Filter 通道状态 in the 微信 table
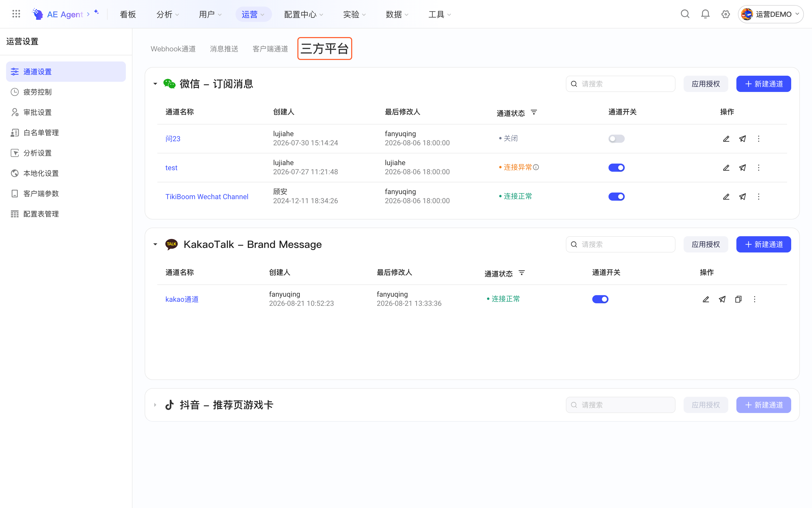 [534, 112]
